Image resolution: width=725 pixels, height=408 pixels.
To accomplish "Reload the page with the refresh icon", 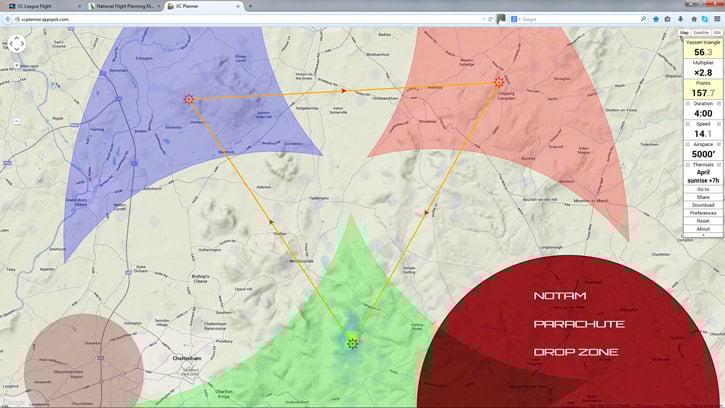I will pyautogui.click(x=489, y=18).
